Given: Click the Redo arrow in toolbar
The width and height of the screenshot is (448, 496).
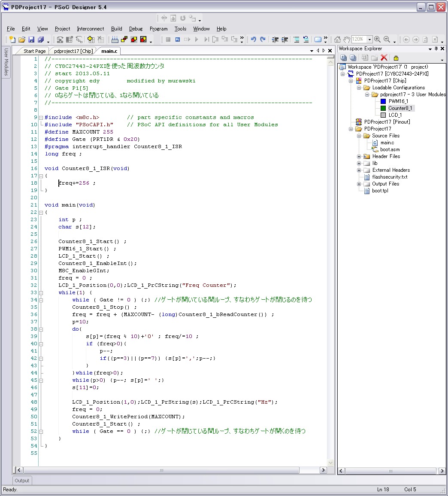Looking at the screenshot, I should click(263, 40).
